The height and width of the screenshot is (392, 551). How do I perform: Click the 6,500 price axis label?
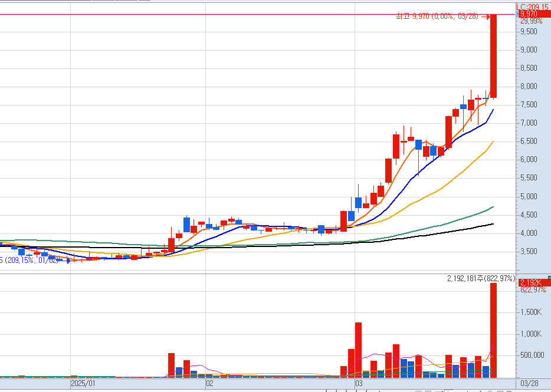(x=529, y=141)
